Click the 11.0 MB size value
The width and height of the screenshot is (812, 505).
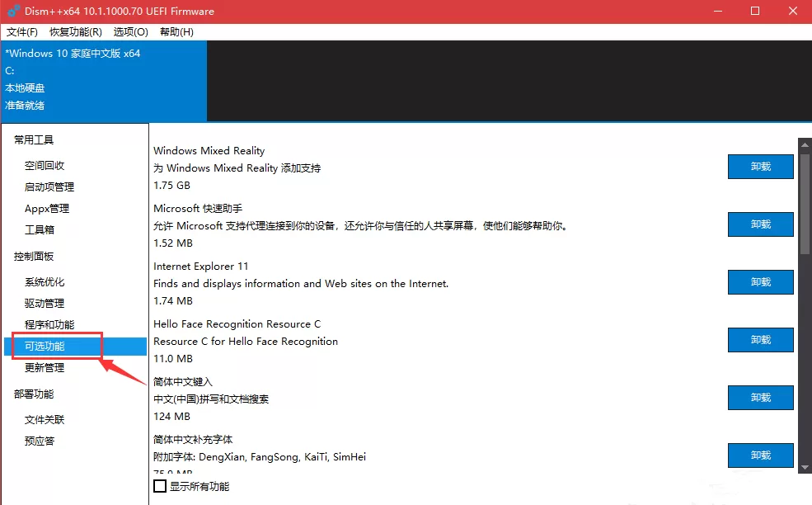pos(173,359)
